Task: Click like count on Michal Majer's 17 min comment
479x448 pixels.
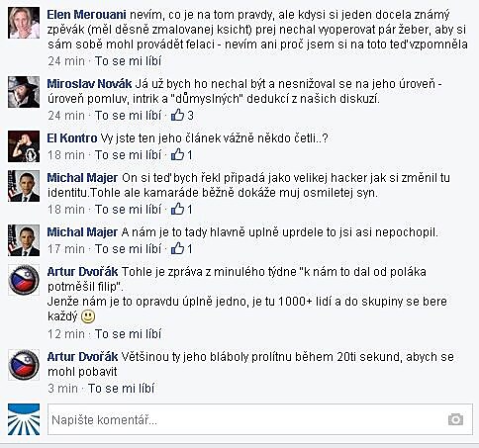Action: 190,249
